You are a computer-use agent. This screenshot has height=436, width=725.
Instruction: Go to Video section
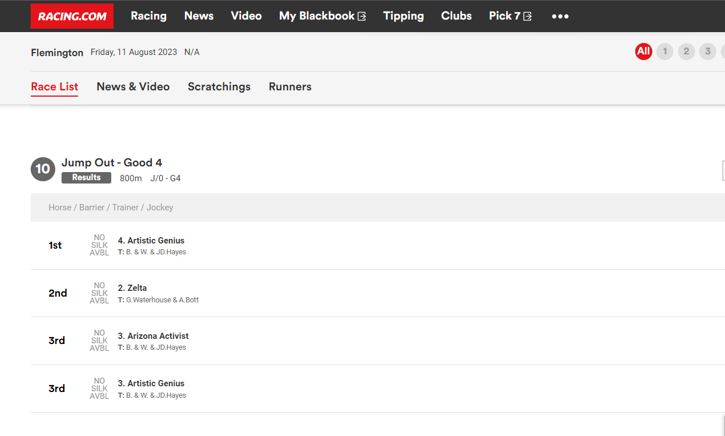pos(246,16)
